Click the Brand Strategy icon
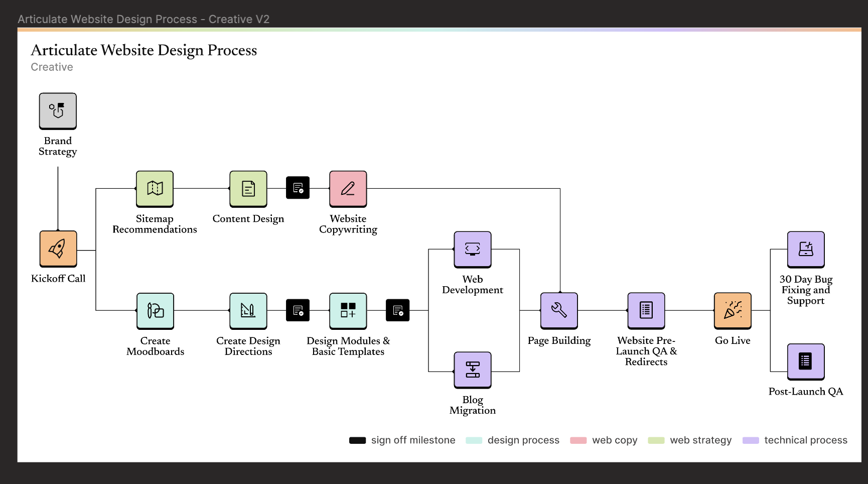The width and height of the screenshot is (868, 484). 58,111
